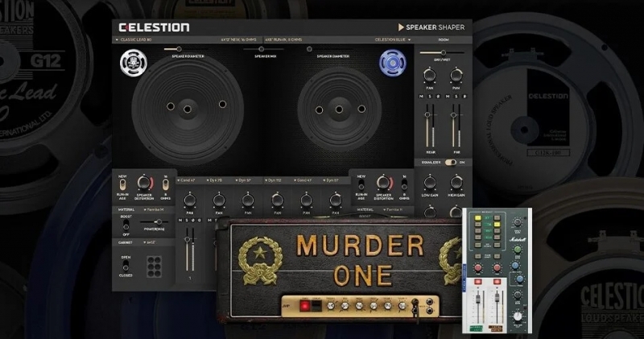
Task: Toggle the cabinet Open/Closed switch
Action: (126, 267)
